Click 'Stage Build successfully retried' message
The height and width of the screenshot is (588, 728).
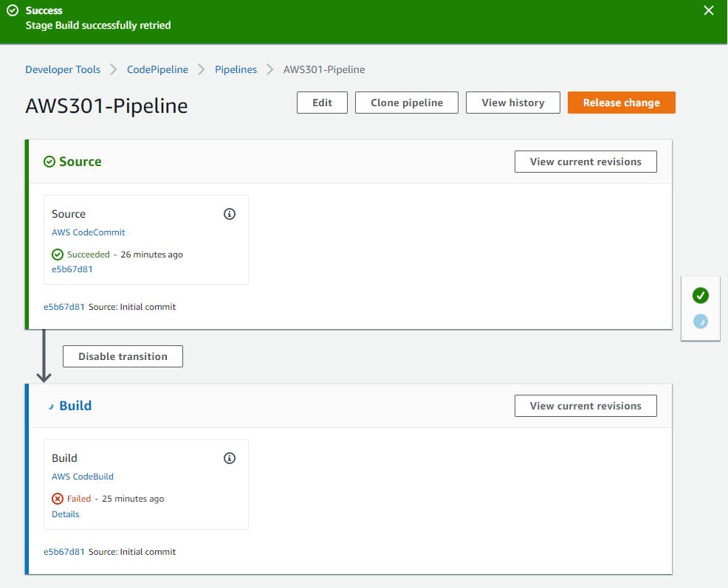tap(98, 26)
